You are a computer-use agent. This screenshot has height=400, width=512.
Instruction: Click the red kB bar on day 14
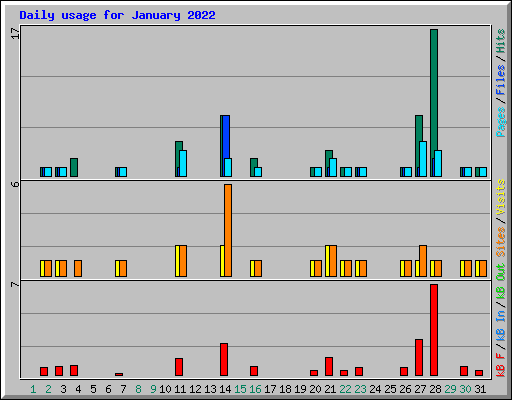click(x=224, y=360)
